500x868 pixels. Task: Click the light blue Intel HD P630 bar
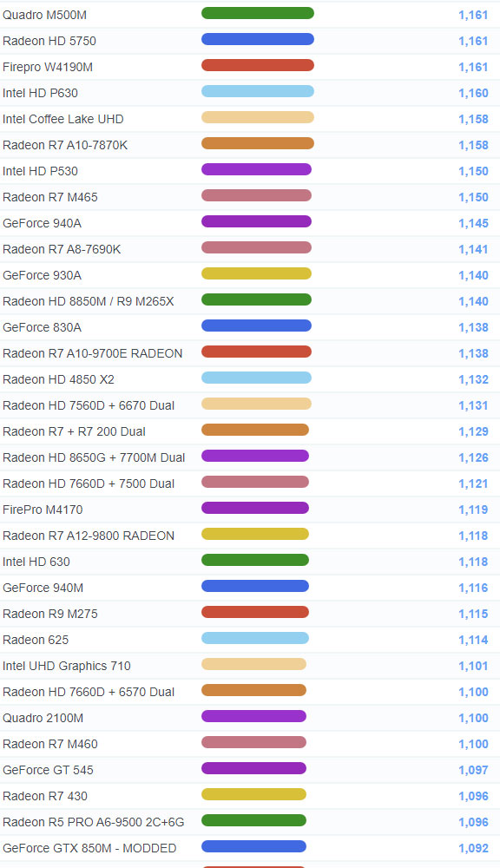pos(258,91)
